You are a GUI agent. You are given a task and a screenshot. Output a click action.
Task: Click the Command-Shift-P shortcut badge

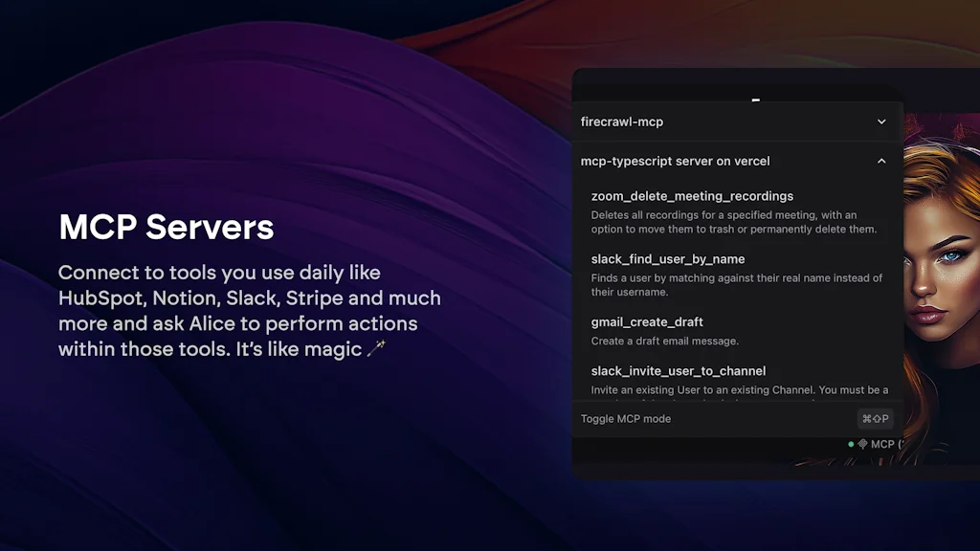tap(875, 419)
